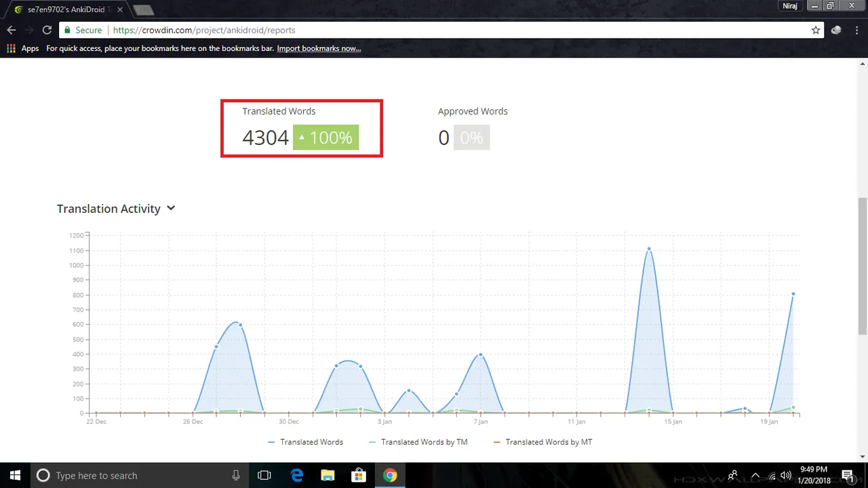The height and width of the screenshot is (488, 868).
Task: Show hidden system tray icons
Action: tap(755, 475)
